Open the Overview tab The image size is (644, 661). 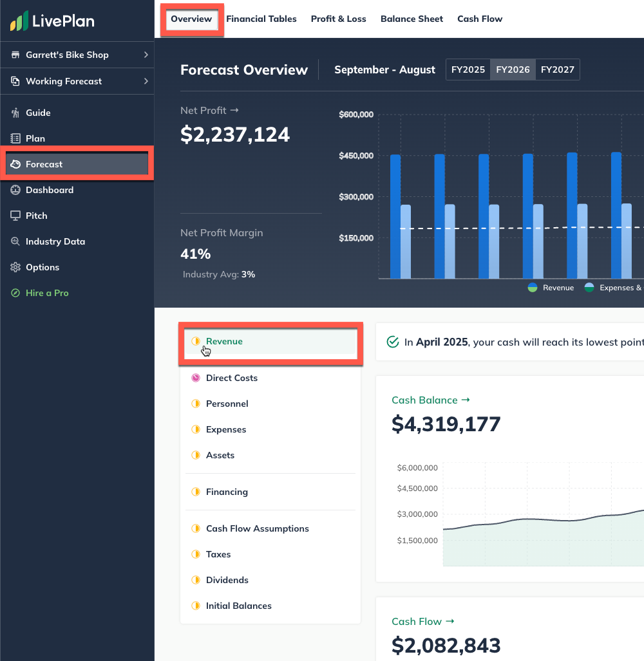pos(191,19)
